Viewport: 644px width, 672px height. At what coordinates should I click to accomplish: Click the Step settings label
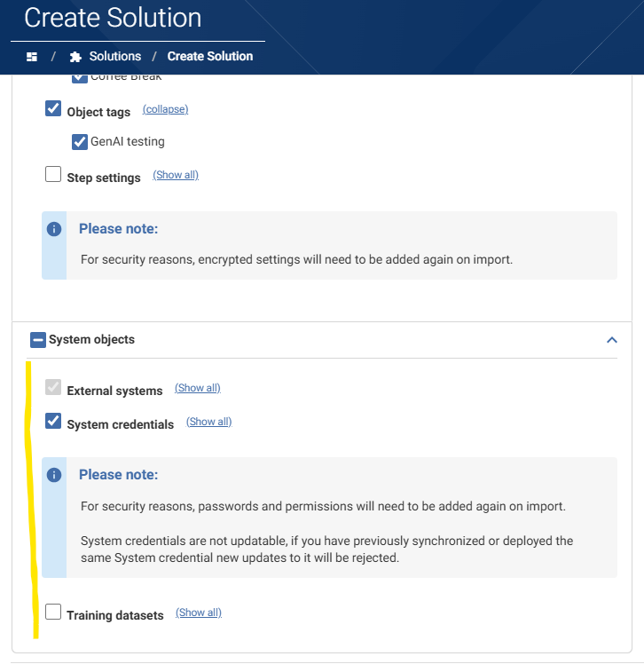pos(104,178)
